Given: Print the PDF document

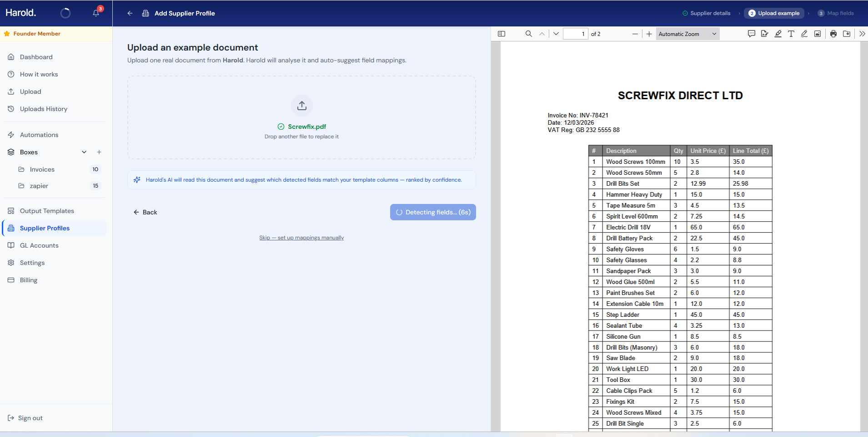Looking at the screenshot, I should click(x=833, y=34).
